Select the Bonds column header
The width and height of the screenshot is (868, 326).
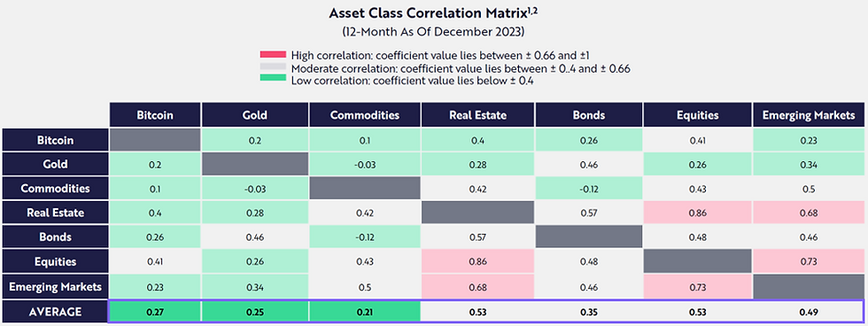(588, 115)
